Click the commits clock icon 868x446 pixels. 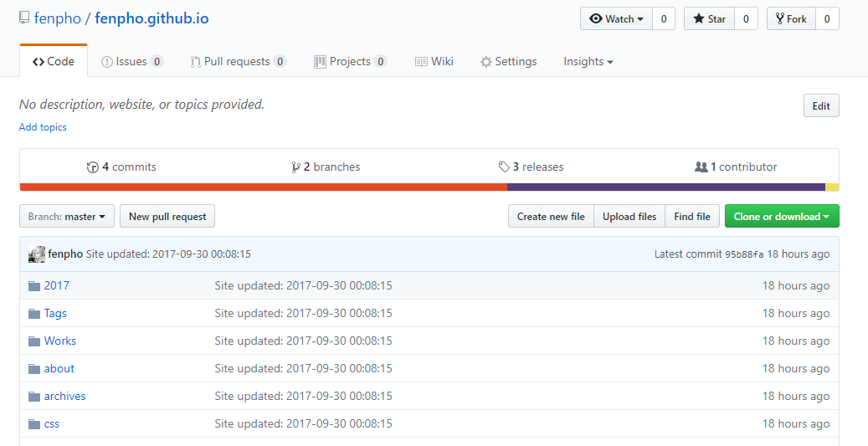click(x=92, y=167)
